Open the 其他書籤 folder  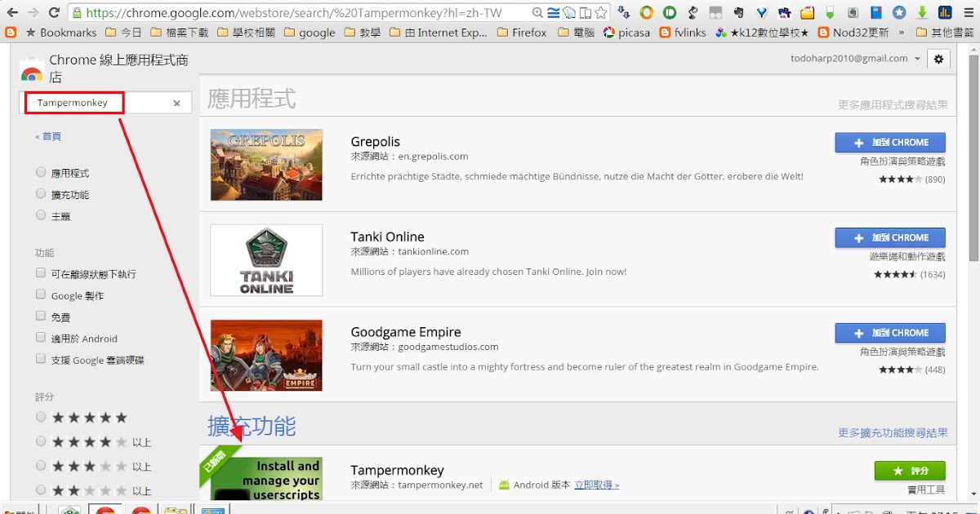click(945, 33)
